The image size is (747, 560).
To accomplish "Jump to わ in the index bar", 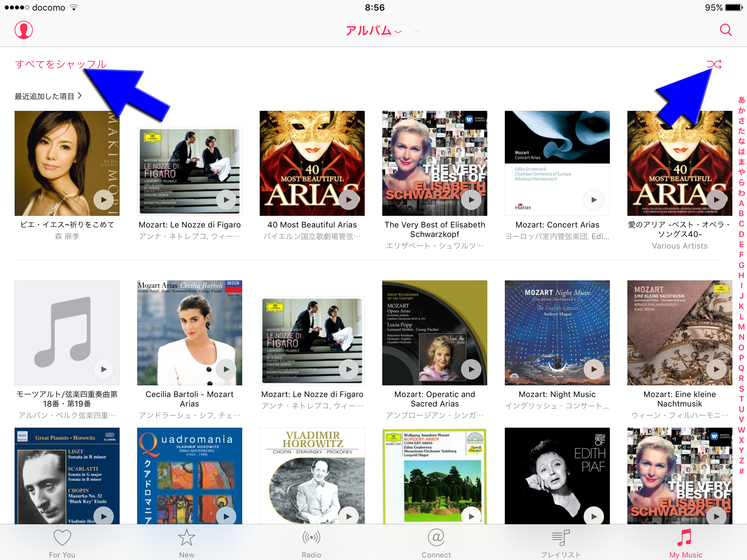I will click(742, 192).
